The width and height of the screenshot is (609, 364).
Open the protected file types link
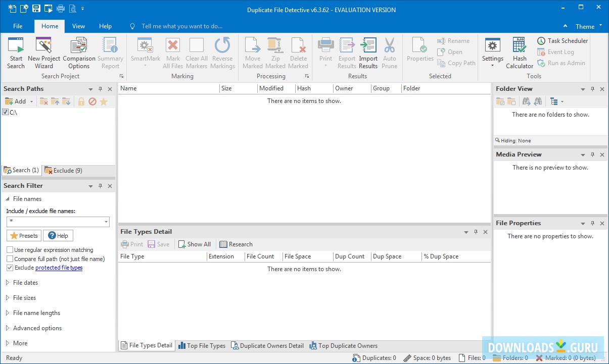[59, 268]
